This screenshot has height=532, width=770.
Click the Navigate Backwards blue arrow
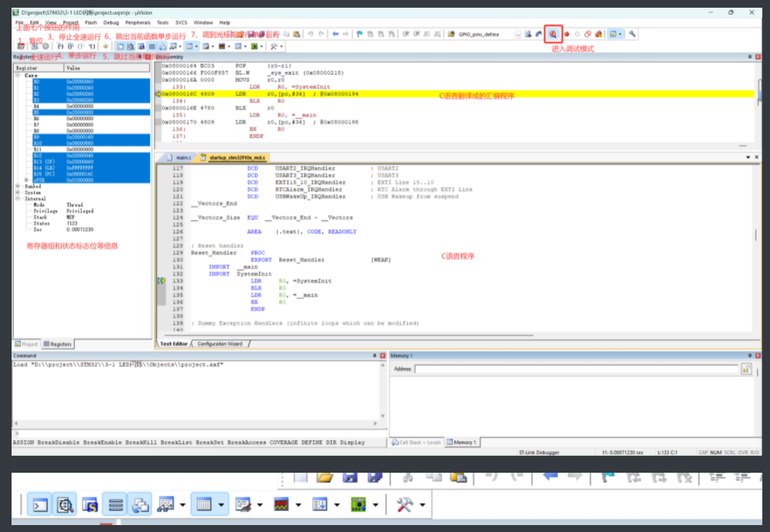pyautogui.click(x=336, y=34)
